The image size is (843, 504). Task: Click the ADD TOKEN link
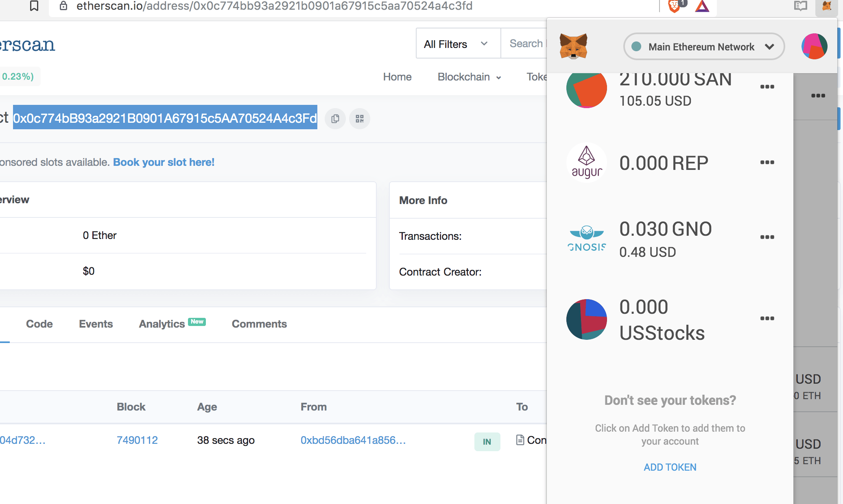(x=670, y=467)
